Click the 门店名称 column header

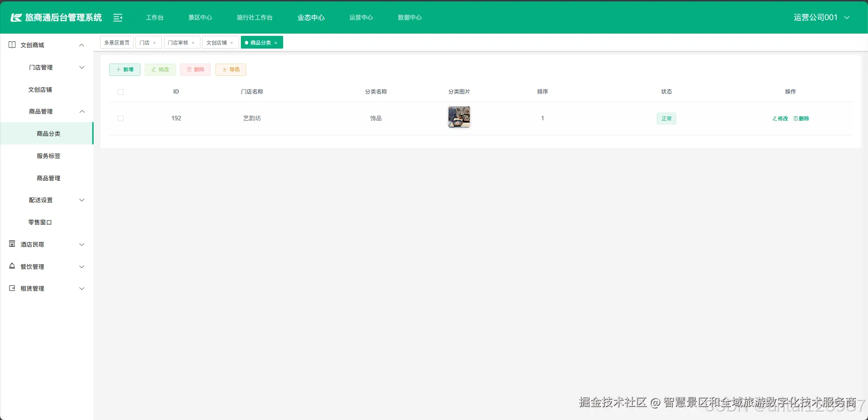tap(252, 92)
